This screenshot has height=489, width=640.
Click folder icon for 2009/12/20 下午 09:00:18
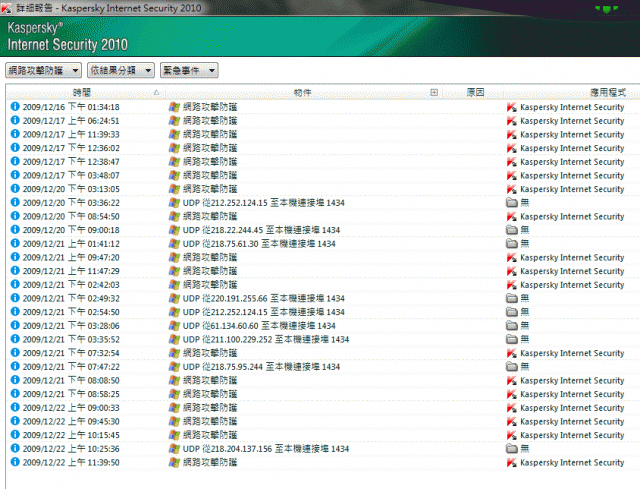tap(512, 230)
